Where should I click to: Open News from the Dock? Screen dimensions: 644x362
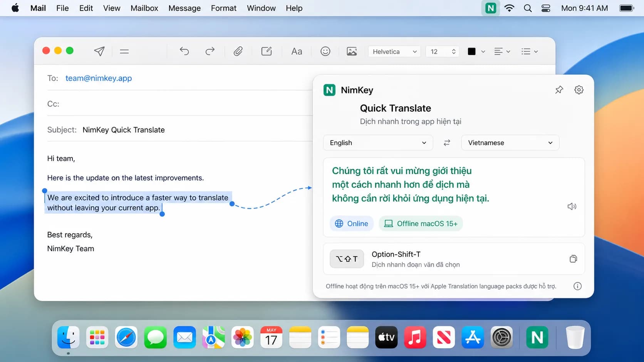[x=444, y=337]
